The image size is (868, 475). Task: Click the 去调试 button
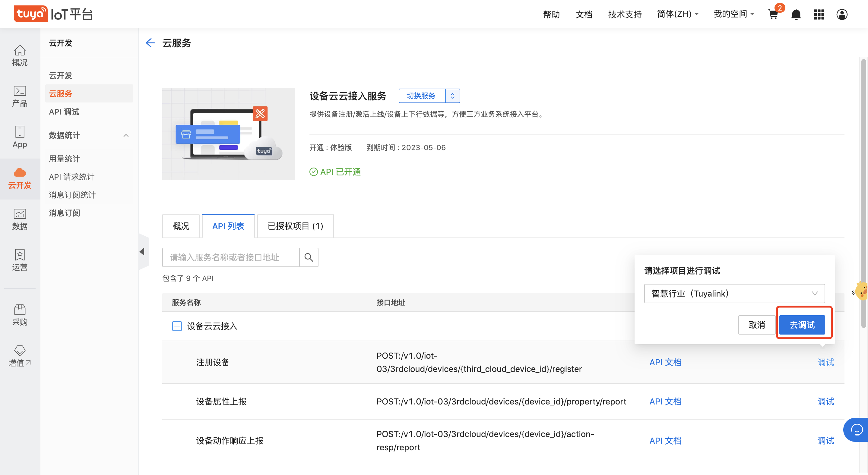point(802,325)
